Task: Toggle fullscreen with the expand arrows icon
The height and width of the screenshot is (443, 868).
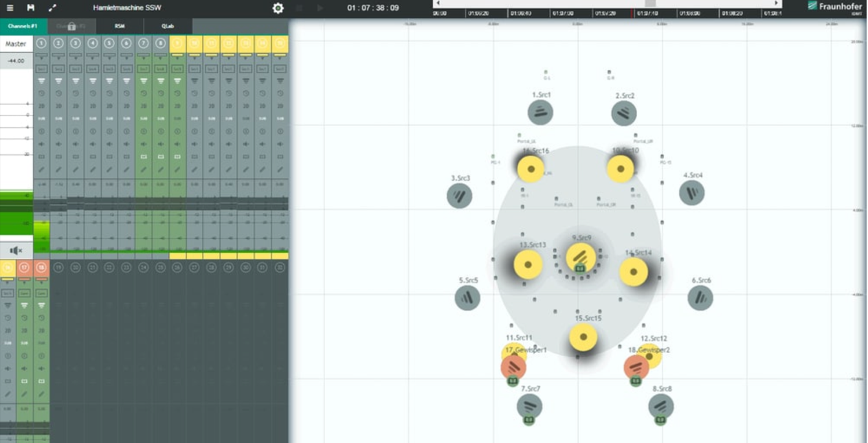Action: coord(52,8)
